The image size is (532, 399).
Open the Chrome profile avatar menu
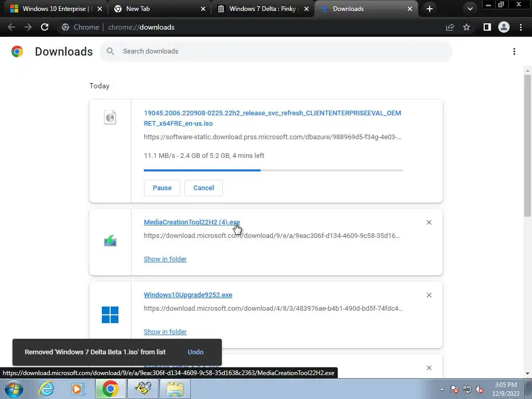tap(504, 27)
